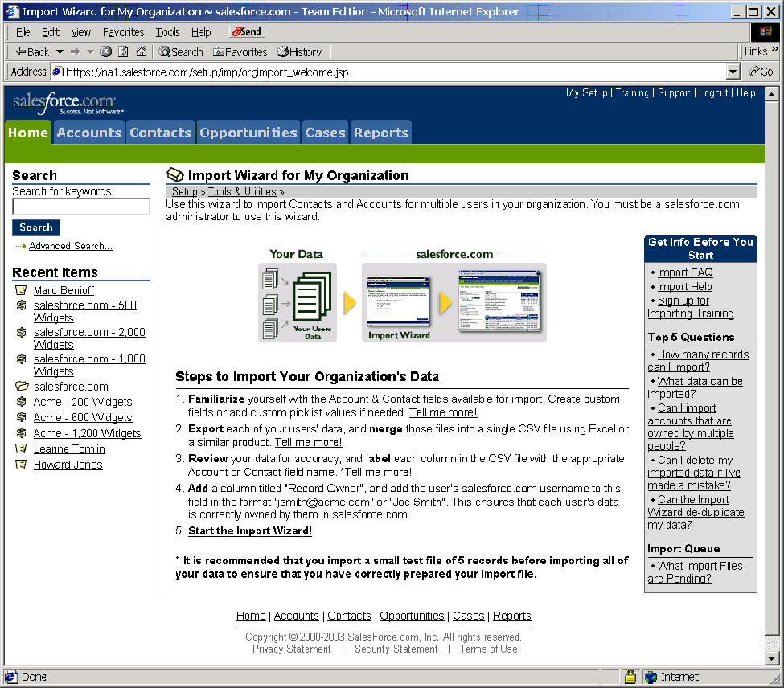Open the Advanced Search link
This screenshot has height=688, width=784.
point(71,246)
